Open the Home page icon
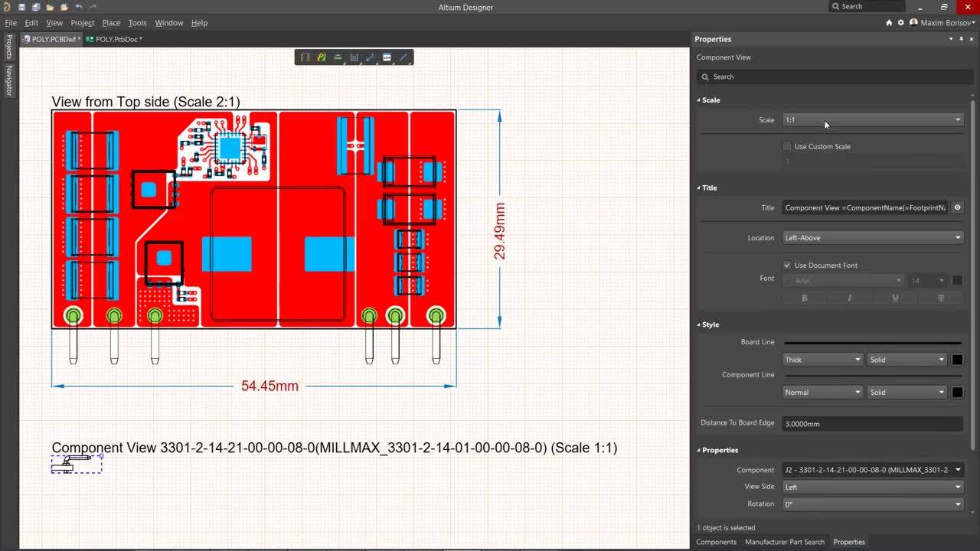Image resolution: width=980 pixels, height=551 pixels. tap(889, 23)
